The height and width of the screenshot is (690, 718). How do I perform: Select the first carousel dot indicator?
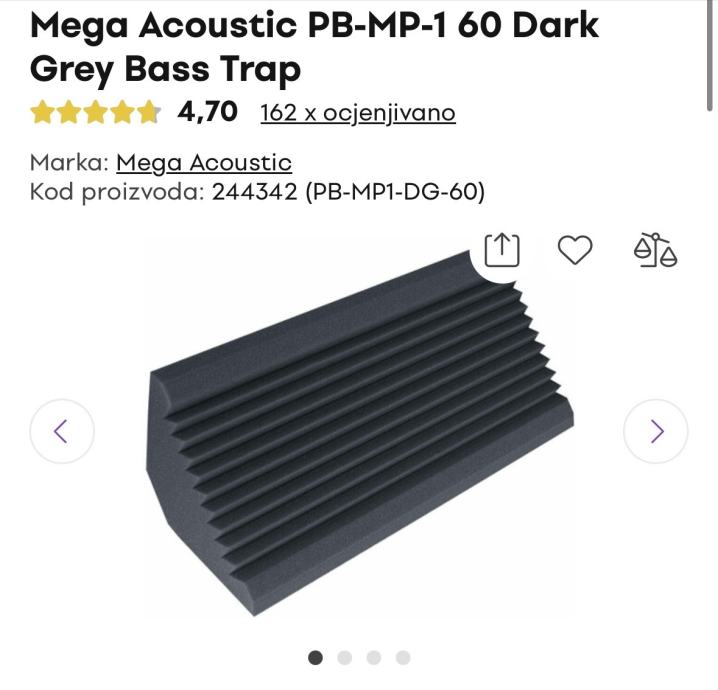click(315, 658)
